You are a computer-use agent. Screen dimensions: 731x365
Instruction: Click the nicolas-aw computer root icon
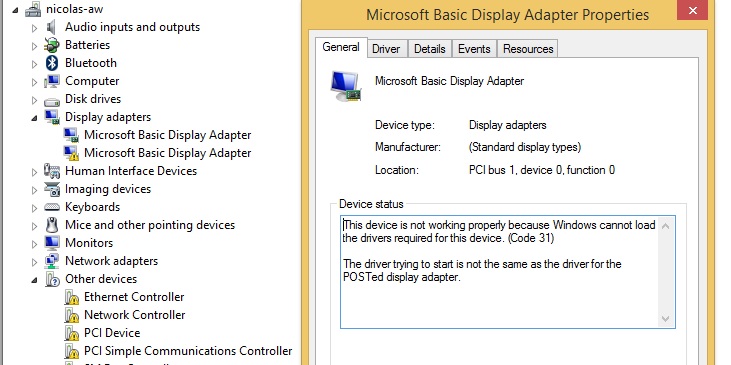pyautogui.click(x=33, y=9)
